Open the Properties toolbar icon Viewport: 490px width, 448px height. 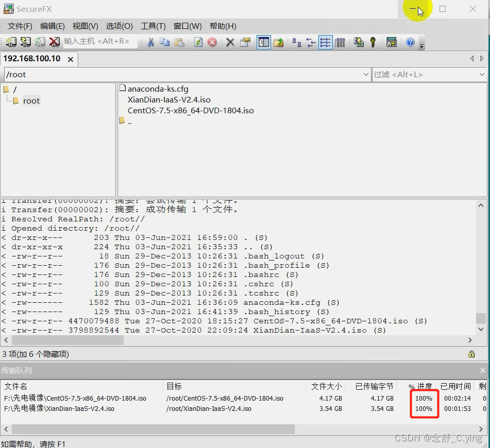coord(245,42)
